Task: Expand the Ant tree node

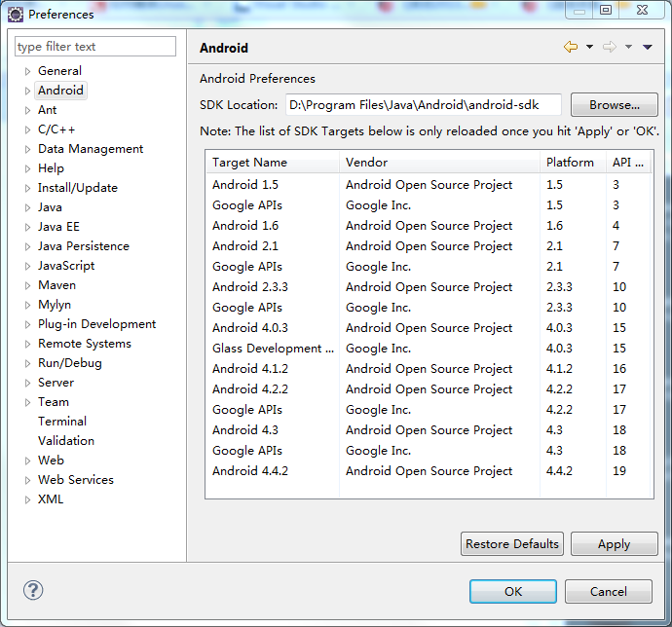Action: (x=27, y=110)
